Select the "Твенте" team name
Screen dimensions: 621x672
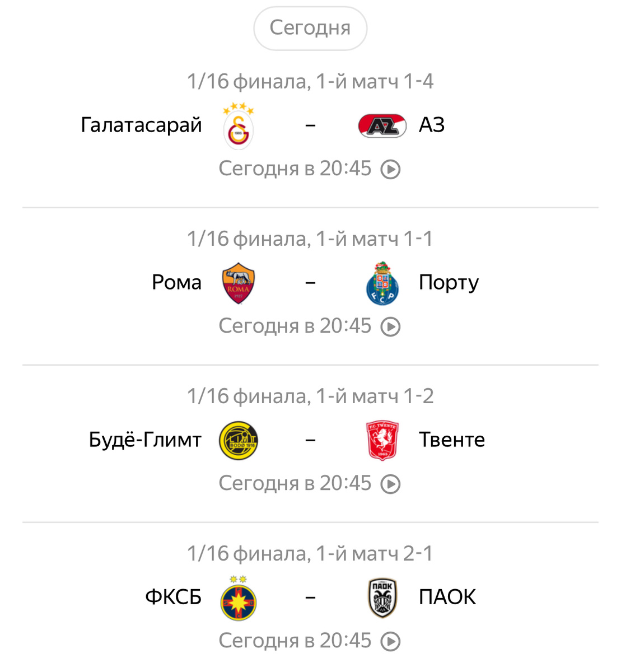[451, 440]
